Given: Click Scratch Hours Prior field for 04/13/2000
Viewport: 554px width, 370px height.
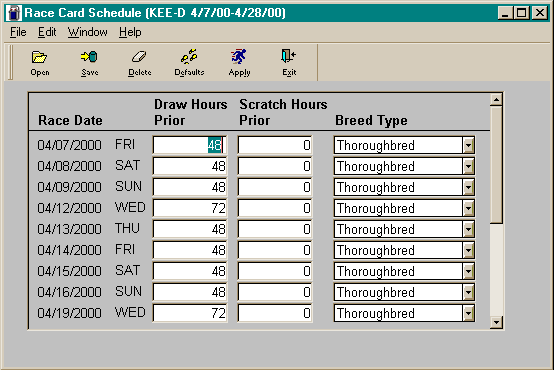Looking at the screenshot, I should point(275,229).
